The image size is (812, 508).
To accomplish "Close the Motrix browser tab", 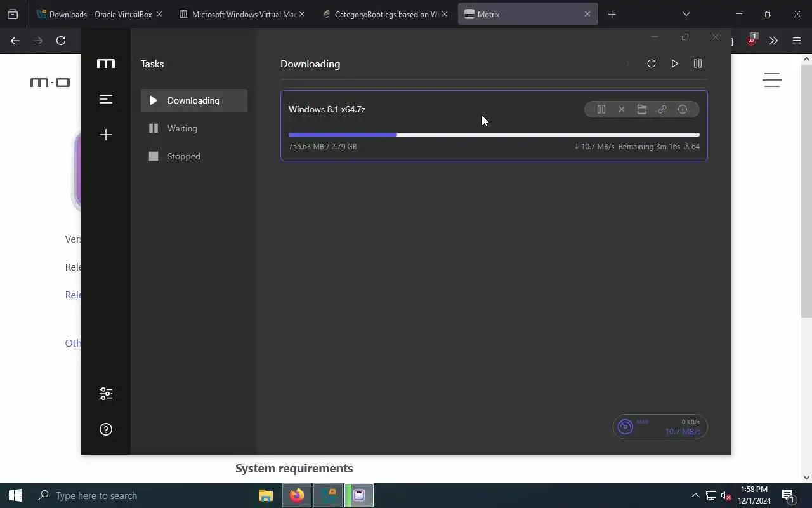I will tap(587, 14).
